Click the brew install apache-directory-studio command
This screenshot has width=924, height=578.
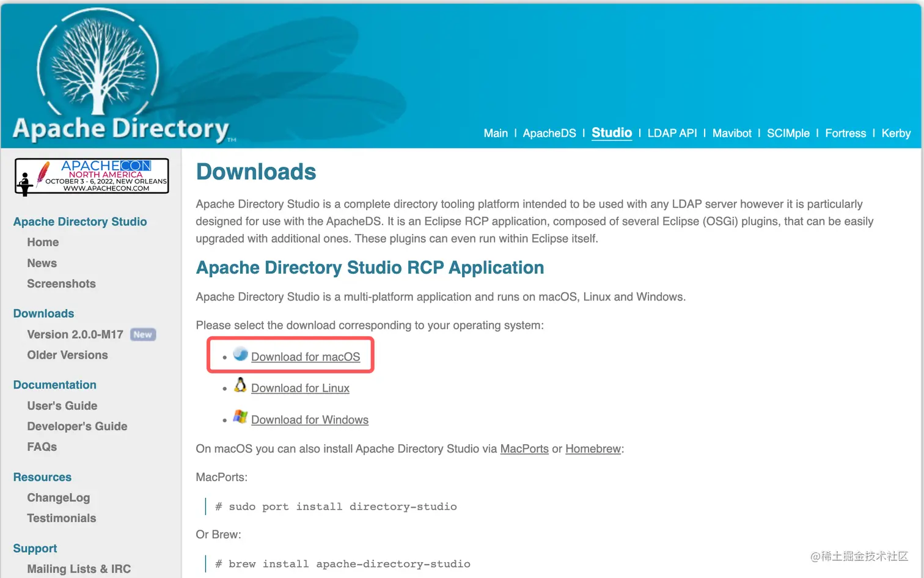point(343,564)
